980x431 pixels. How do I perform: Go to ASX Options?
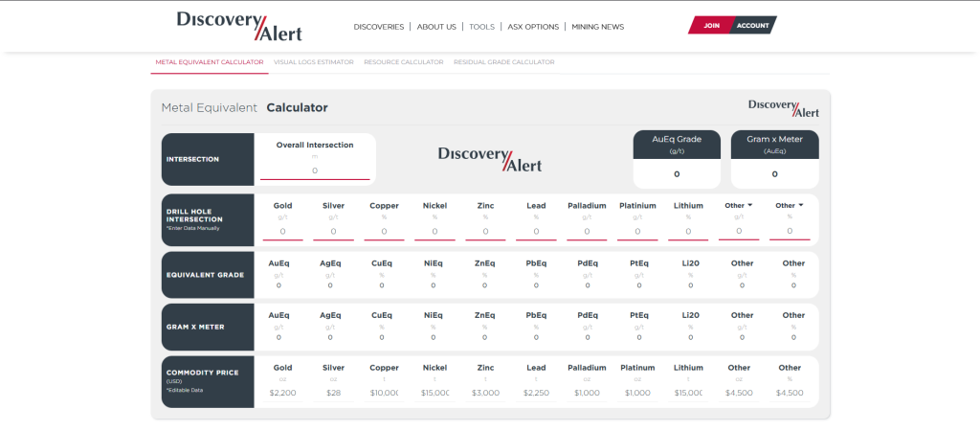click(533, 27)
